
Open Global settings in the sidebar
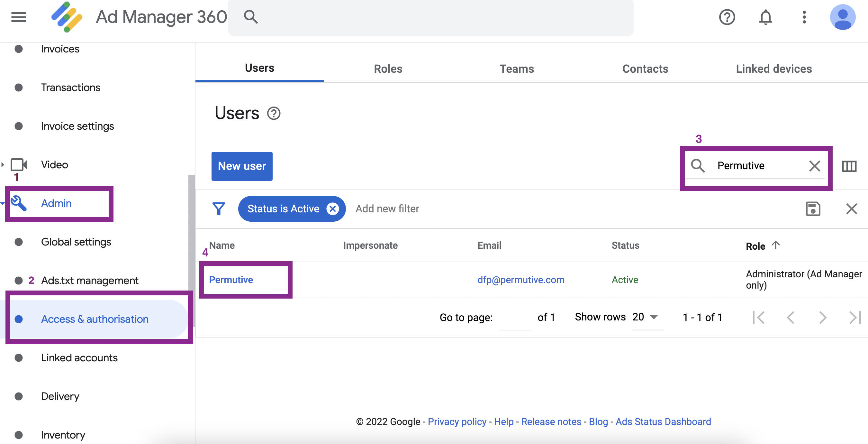point(76,242)
